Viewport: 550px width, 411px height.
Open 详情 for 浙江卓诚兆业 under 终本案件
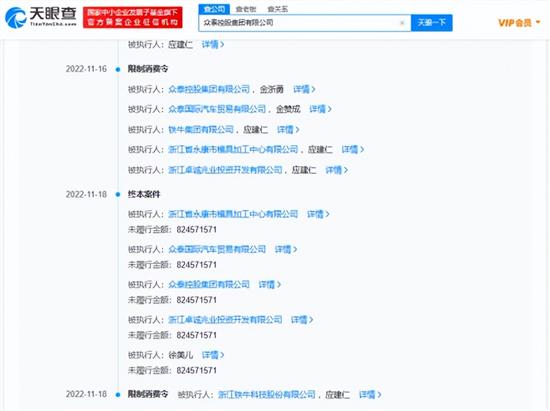click(x=302, y=319)
